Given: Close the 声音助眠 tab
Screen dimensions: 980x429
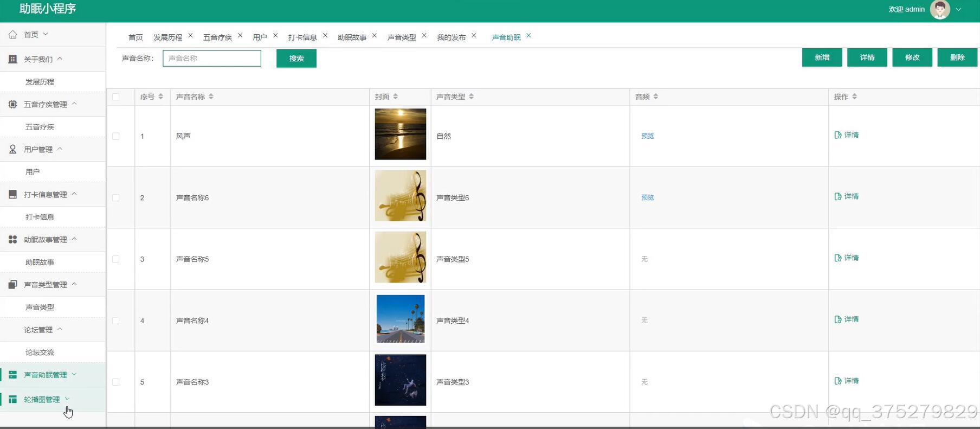Looking at the screenshot, I should click(528, 36).
